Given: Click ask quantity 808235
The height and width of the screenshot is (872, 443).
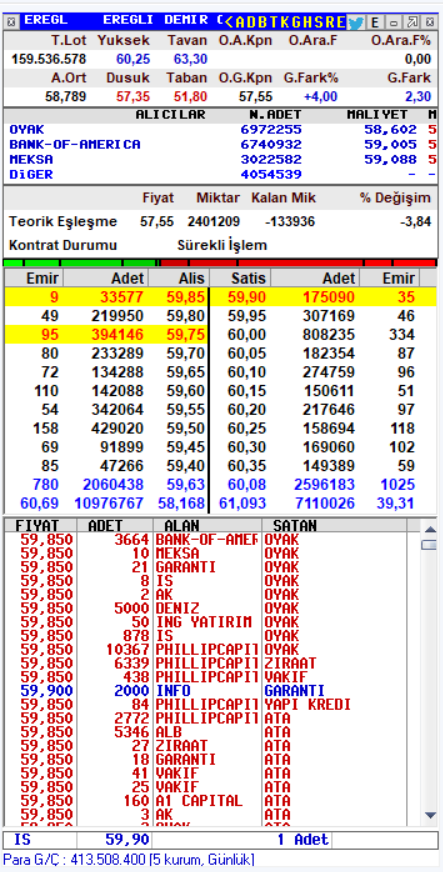Looking at the screenshot, I should tap(328, 335).
